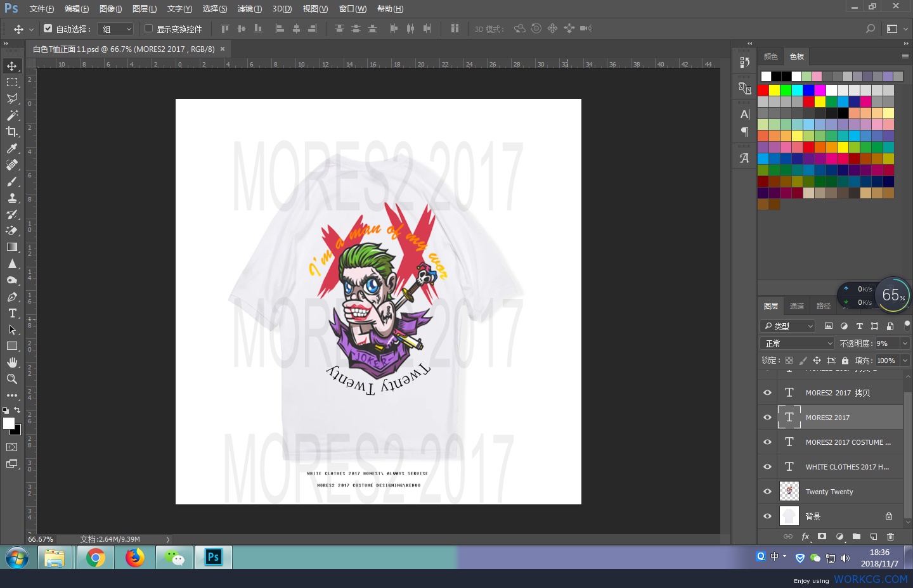Select the Clone Stamp tool

[x=12, y=198]
